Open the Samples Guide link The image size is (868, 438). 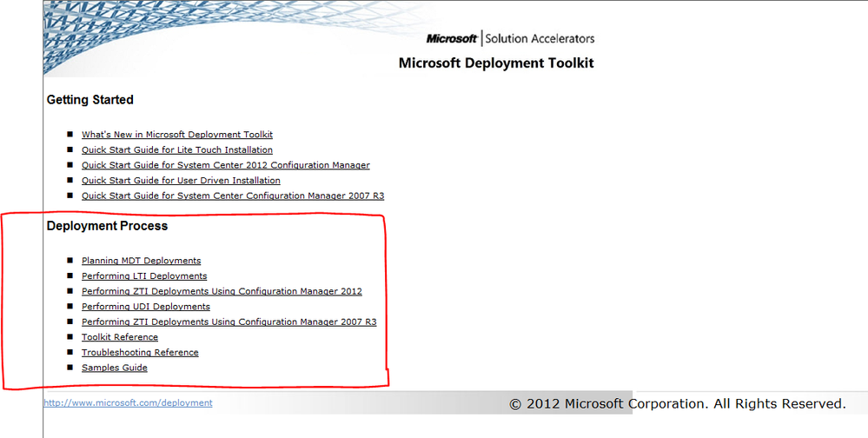115,368
